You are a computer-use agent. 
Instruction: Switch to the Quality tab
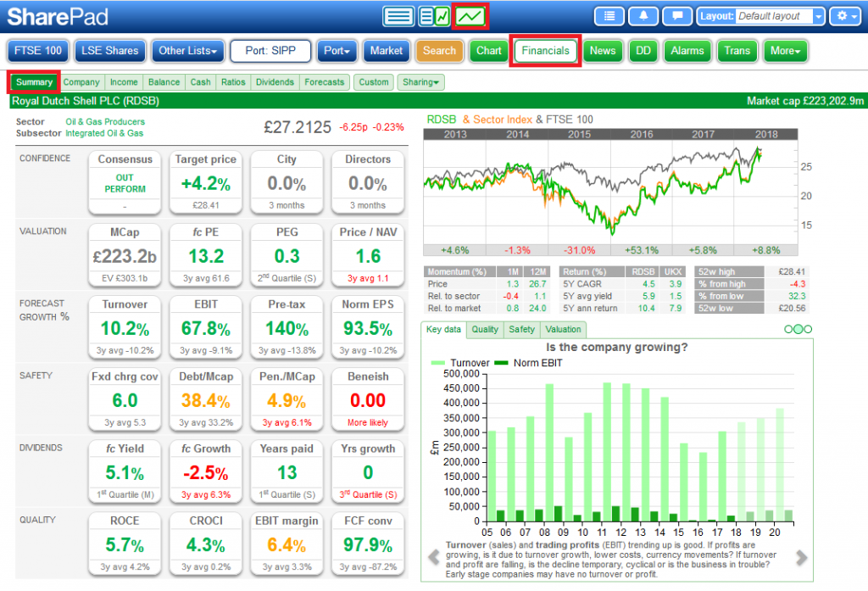[485, 330]
